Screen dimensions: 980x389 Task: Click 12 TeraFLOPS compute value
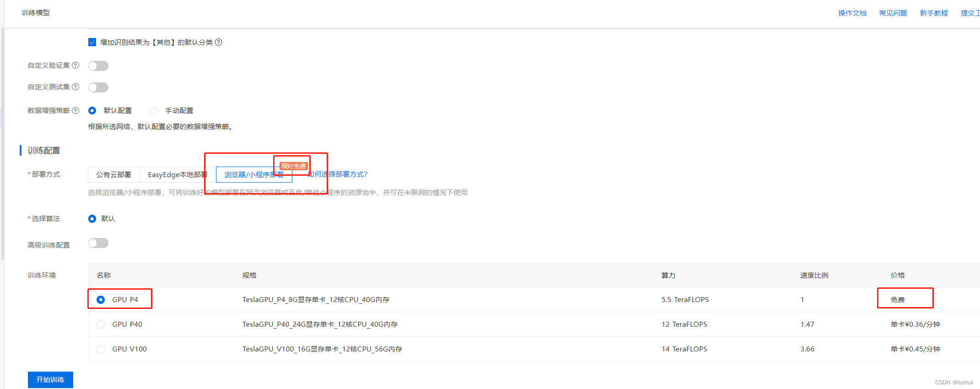pos(684,324)
